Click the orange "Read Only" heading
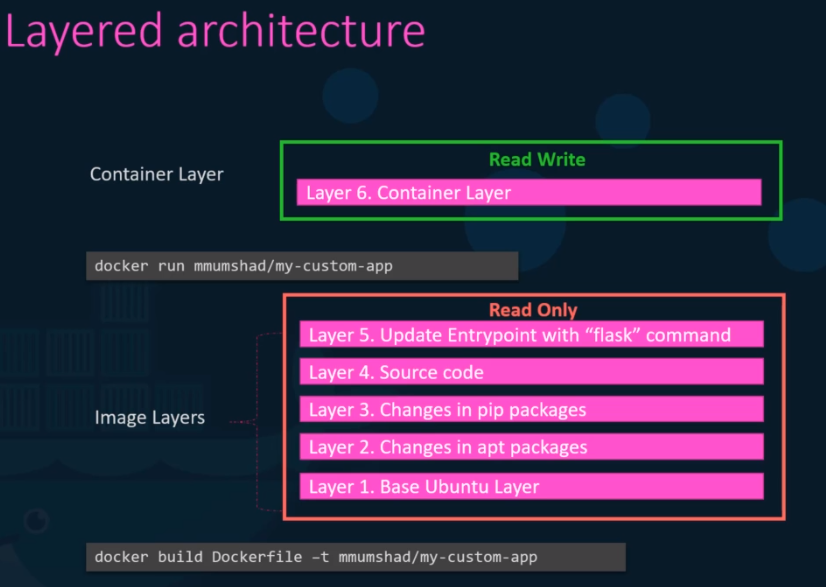826x587 pixels. coord(533,310)
